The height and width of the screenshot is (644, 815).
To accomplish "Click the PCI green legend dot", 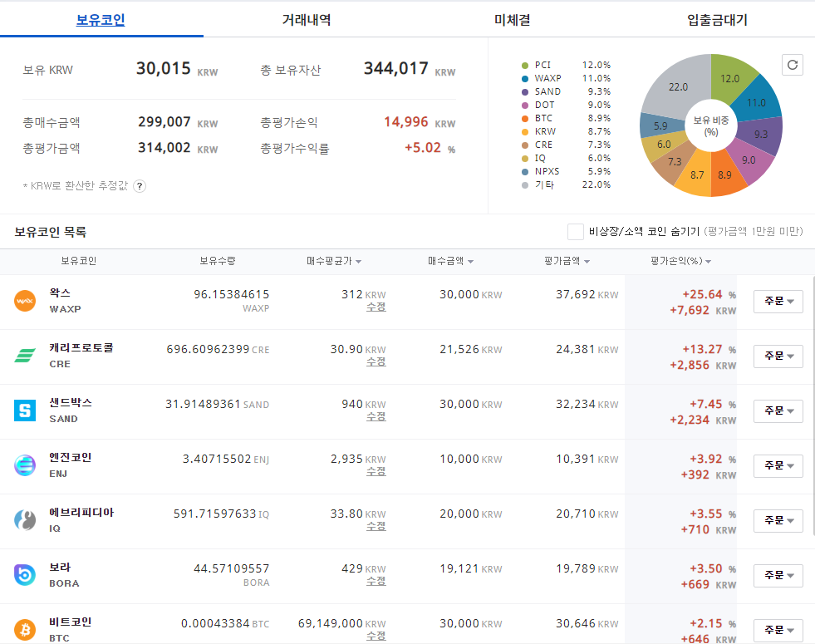I will pos(525,66).
